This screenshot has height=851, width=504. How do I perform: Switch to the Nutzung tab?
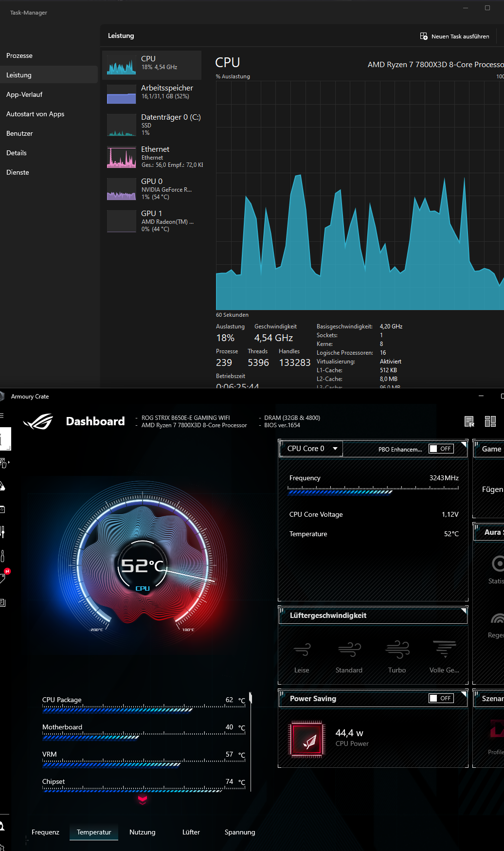(143, 832)
